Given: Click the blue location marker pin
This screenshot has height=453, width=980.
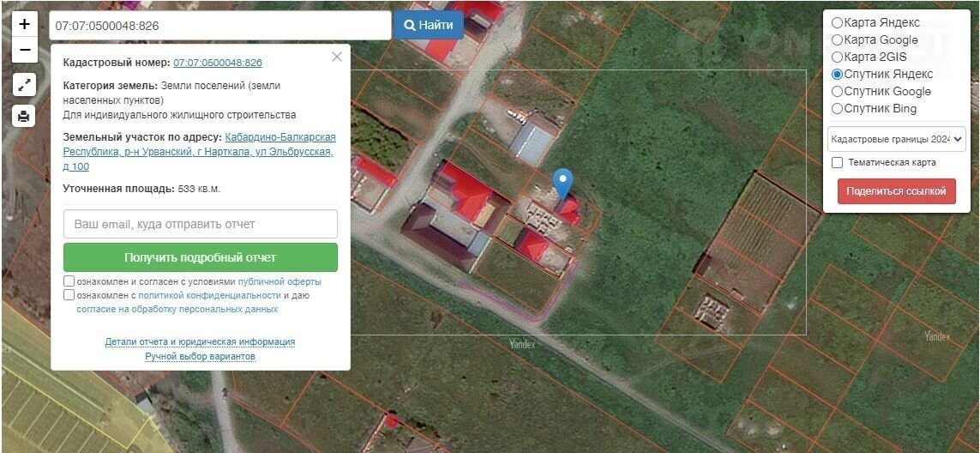Looking at the screenshot, I should 562,183.
